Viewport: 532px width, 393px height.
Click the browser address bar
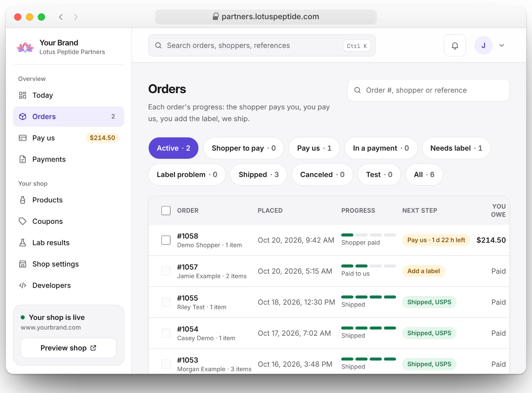click(x=266, y=17)
